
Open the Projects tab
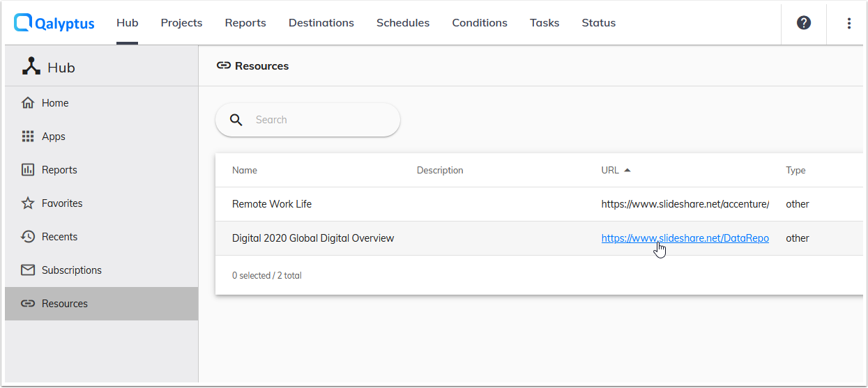click(x=181, y=23)
